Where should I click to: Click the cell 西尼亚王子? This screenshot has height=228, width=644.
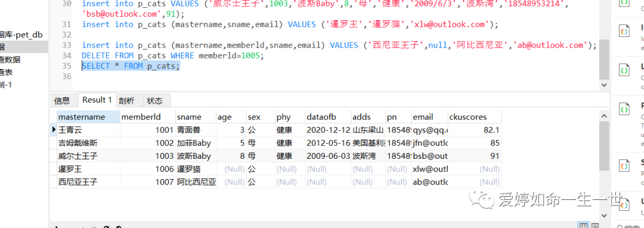coord(88,181)
